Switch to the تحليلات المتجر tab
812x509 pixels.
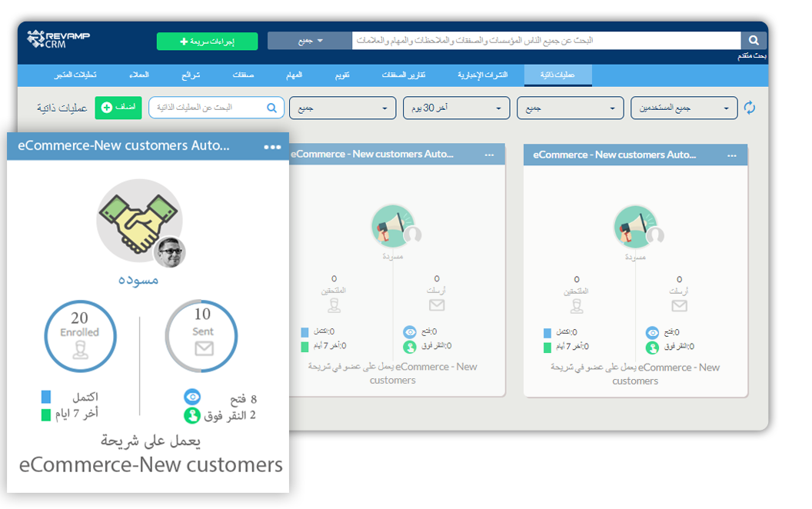(75, 75)
